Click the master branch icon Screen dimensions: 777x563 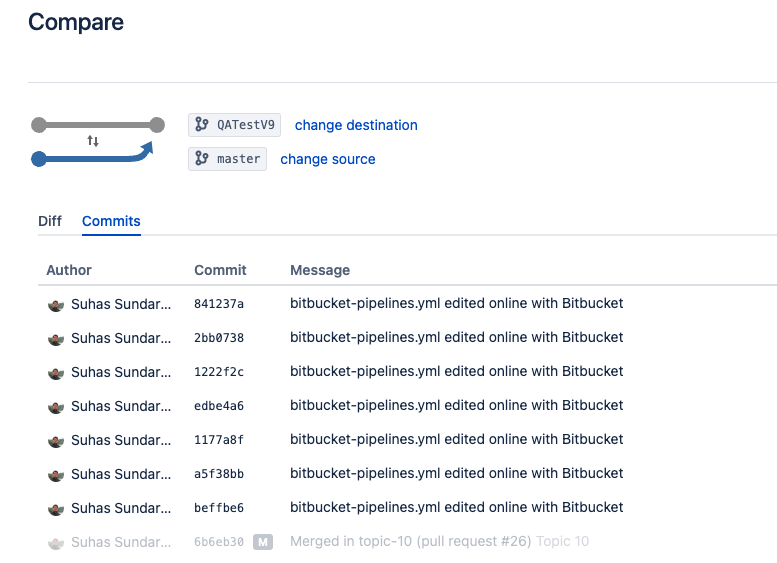(x=202, y=159)
